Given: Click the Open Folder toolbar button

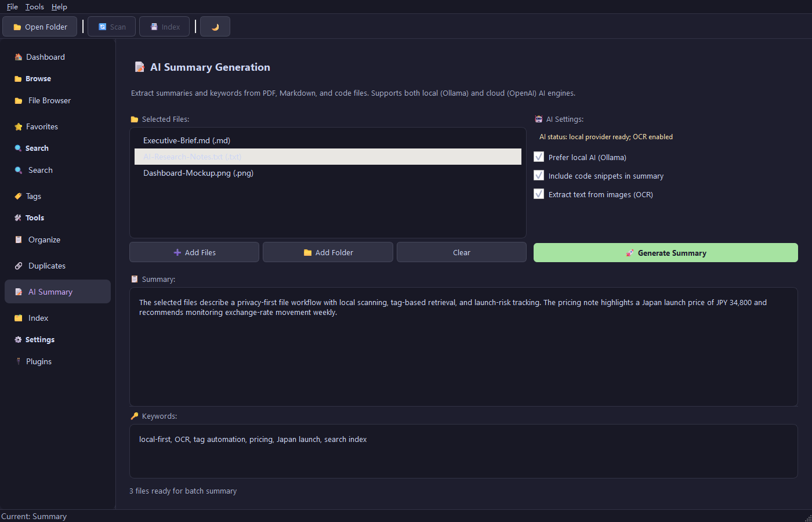Looking at the screenshot, I should pos(40,27).
